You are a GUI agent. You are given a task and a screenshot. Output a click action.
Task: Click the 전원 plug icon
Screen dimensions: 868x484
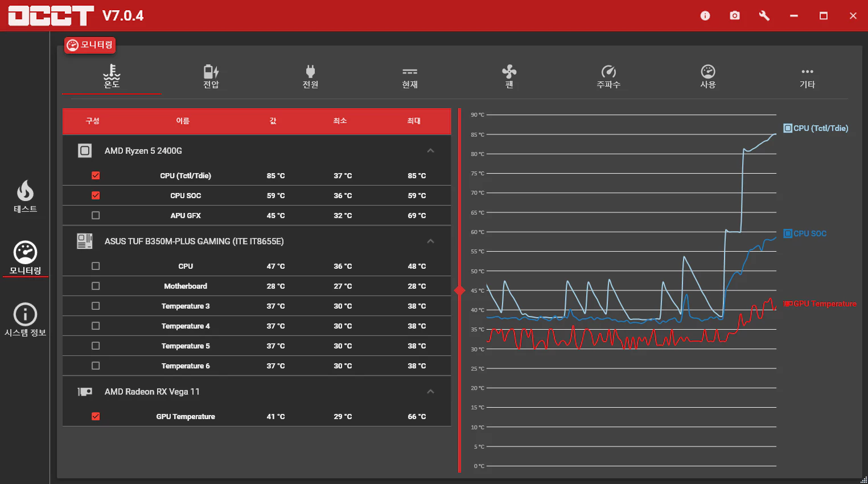tap(310, 71)
